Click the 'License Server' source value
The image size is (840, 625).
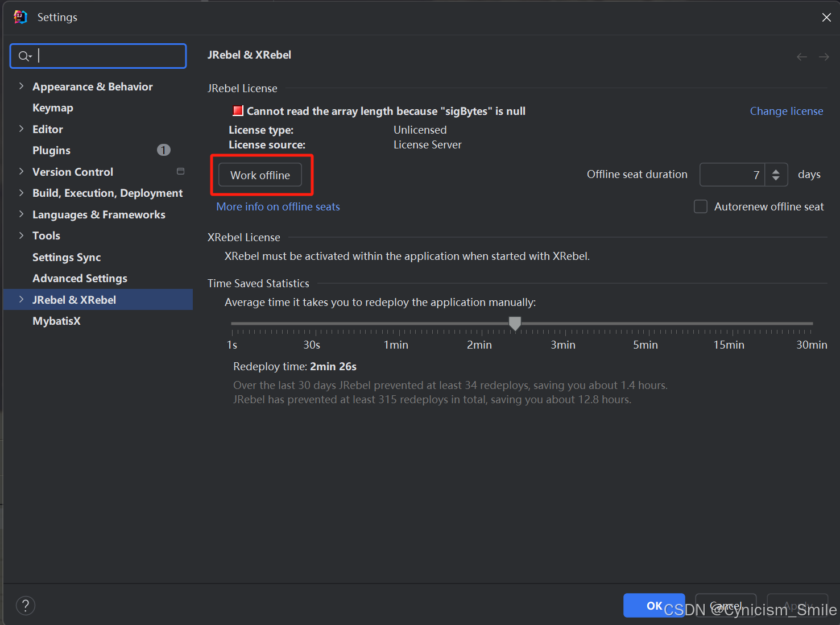tap(428, 144)
